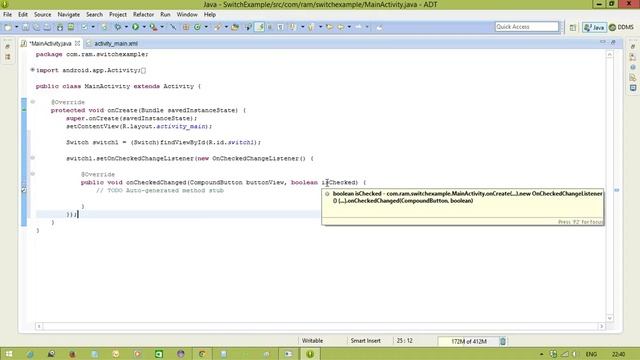Screen dimensions: 640x360
Task: Close the MainActivity.java tab
Action: point(77,43)
